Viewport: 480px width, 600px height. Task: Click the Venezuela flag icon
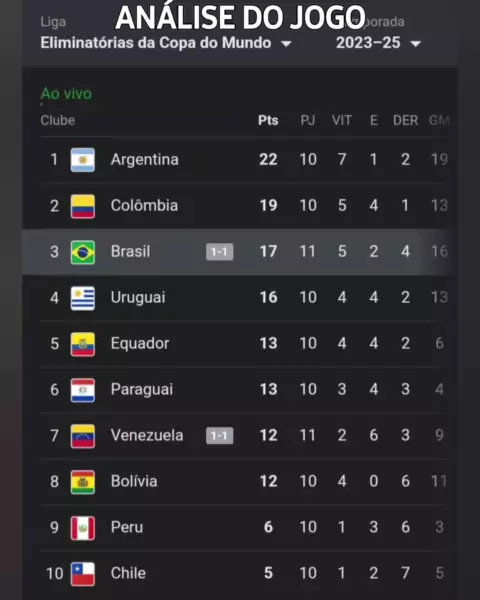pos(83,436)
